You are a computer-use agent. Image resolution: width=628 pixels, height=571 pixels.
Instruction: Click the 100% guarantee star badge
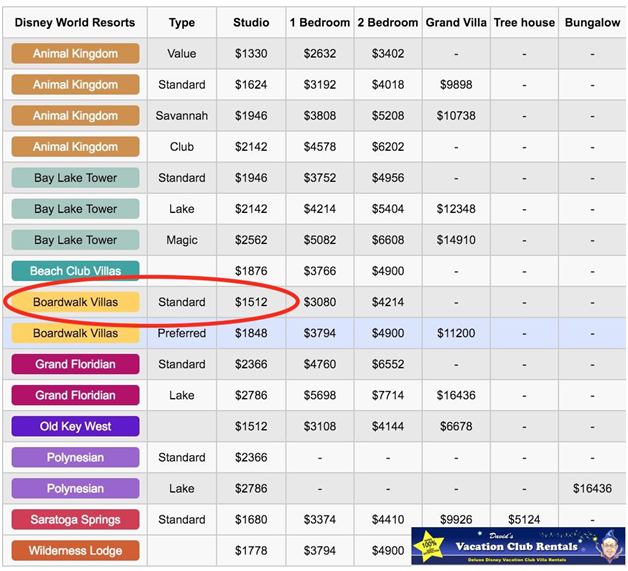431,547
